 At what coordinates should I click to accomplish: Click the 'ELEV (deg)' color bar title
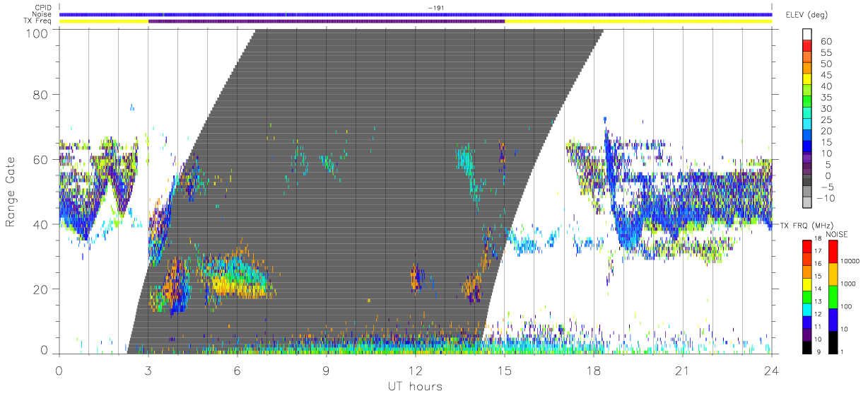pos(807,14)
